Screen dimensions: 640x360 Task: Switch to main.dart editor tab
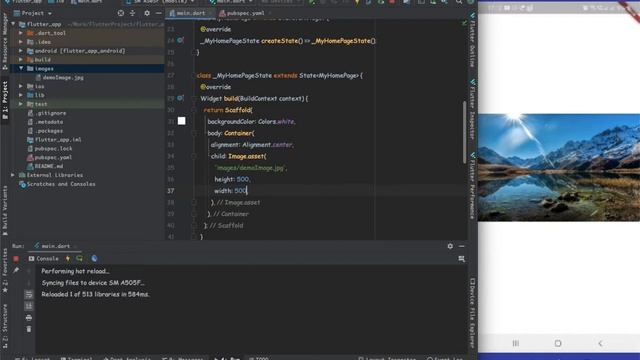tap(190, 13)
